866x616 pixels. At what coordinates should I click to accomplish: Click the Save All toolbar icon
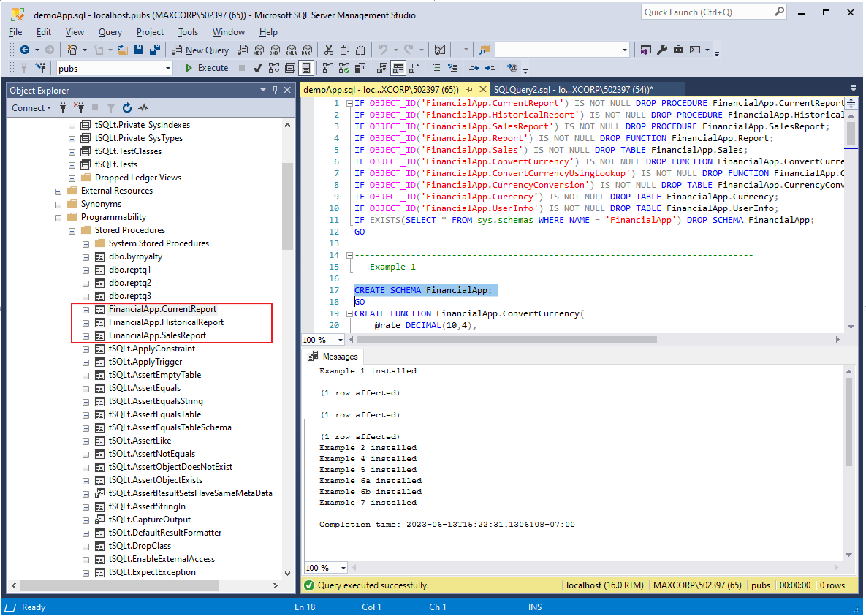[154, 50]
